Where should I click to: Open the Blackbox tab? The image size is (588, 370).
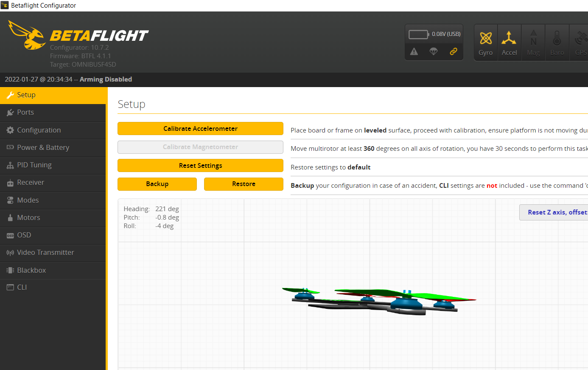[x=53, y=270]
